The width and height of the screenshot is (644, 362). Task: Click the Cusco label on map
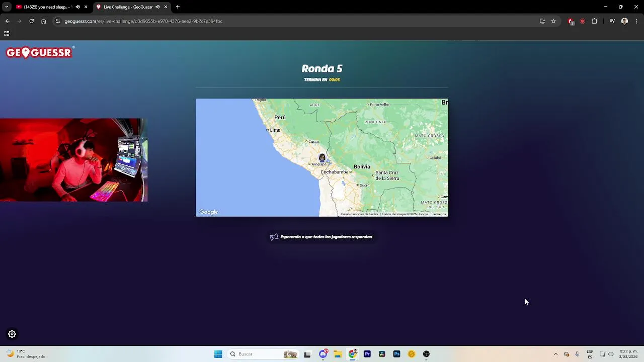pyautogui.click(x=313, y=141)
